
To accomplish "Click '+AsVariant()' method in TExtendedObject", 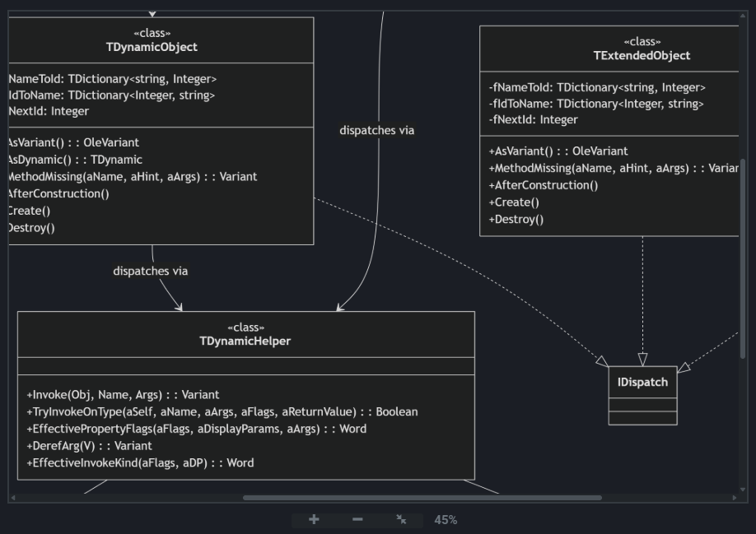I will pyautogui.click(x=558, y=151).
